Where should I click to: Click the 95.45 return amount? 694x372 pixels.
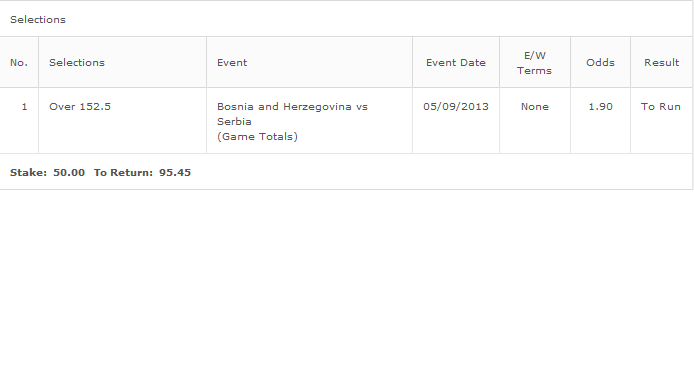[x=175, y=172]
